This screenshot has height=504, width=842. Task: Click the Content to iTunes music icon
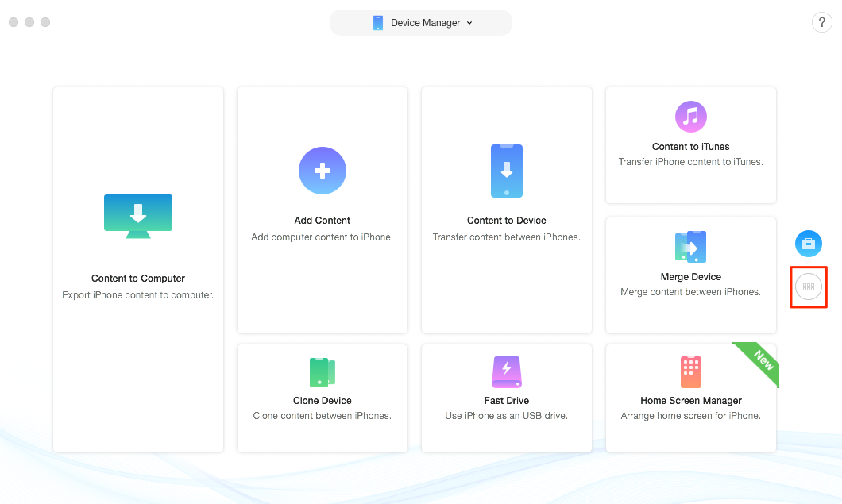pos(690,117)
